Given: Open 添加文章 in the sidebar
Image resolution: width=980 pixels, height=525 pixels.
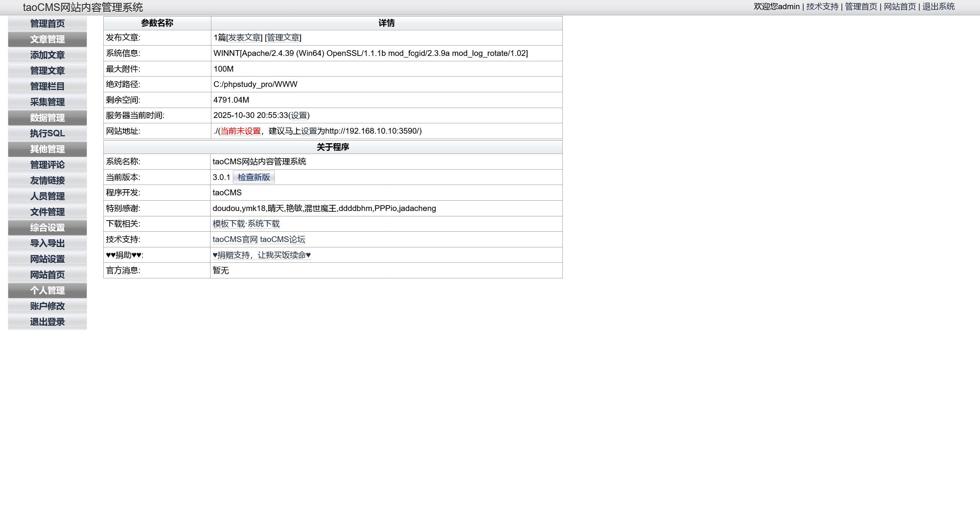Looking at the screenshot, I should pos(47,55).
